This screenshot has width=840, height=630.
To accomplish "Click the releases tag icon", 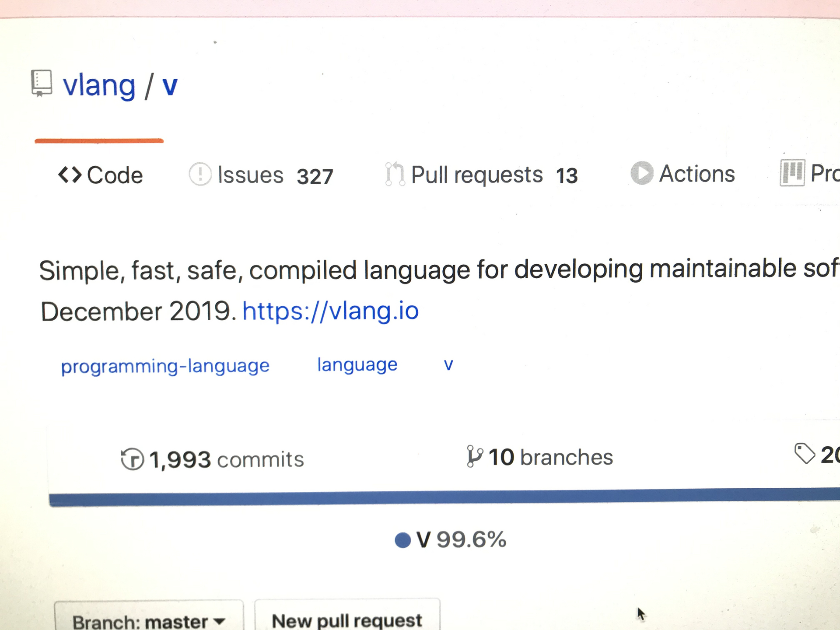I will (805, 453).
